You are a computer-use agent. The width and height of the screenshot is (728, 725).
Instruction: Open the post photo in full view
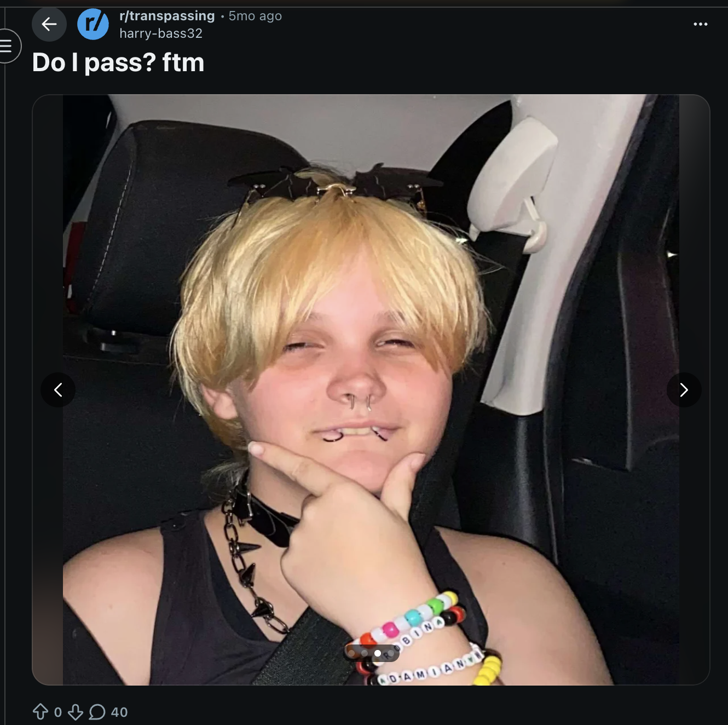(x=371, y=329)
